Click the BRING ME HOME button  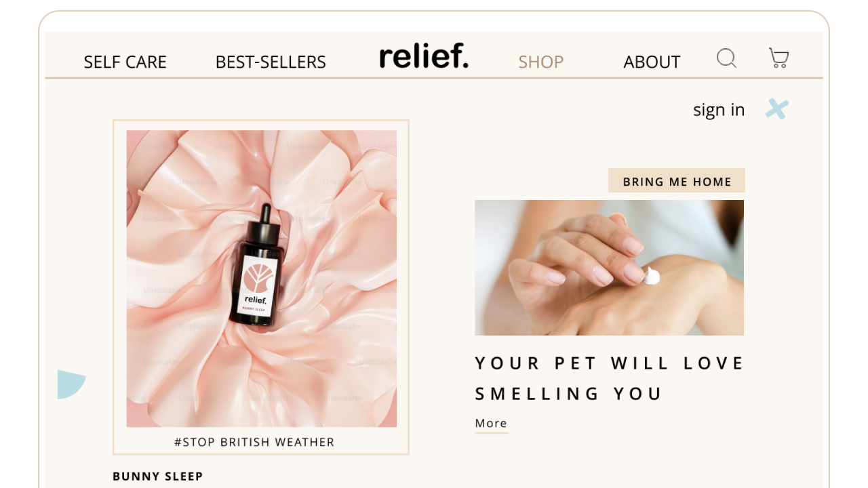pos(677,181)
